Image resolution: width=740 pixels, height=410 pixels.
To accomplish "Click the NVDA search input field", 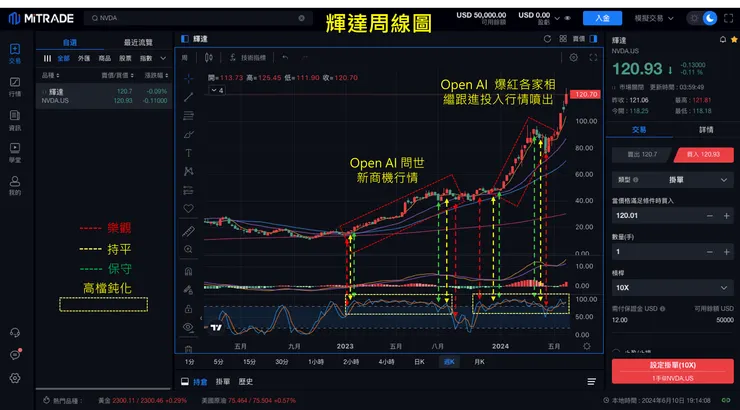I will 198,18.
